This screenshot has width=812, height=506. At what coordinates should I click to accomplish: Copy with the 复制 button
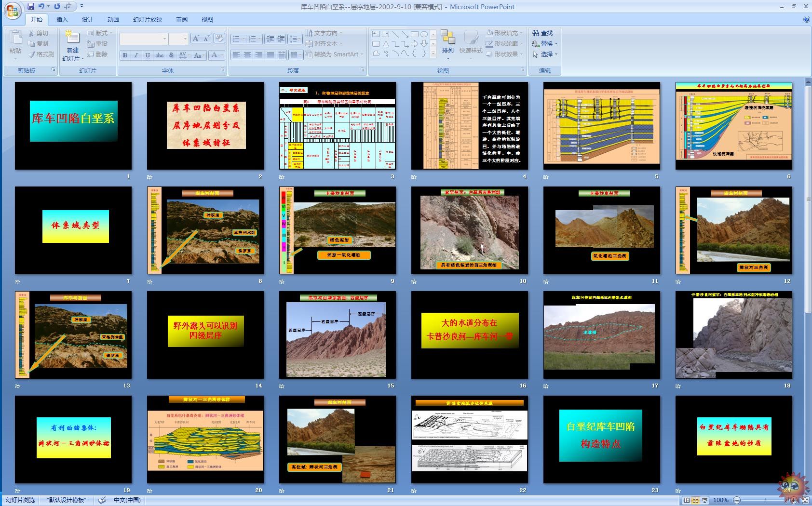pos(38,44)
